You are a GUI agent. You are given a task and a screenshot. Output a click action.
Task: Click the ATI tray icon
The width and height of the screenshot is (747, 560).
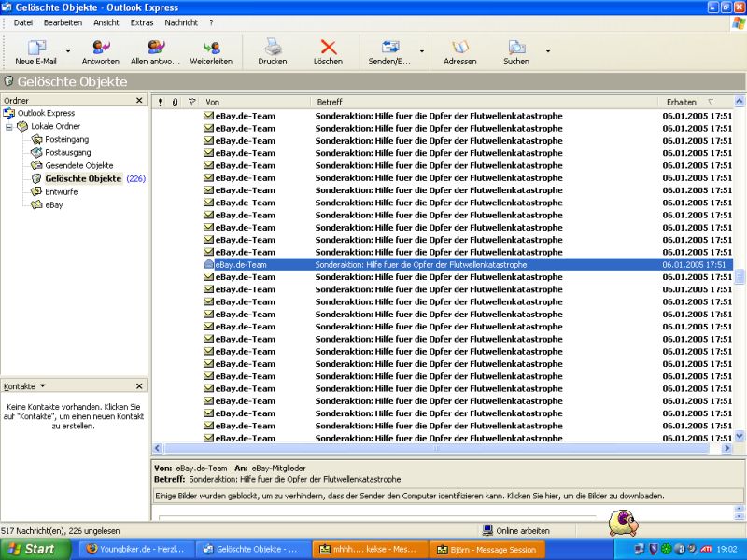coord(706,549)
